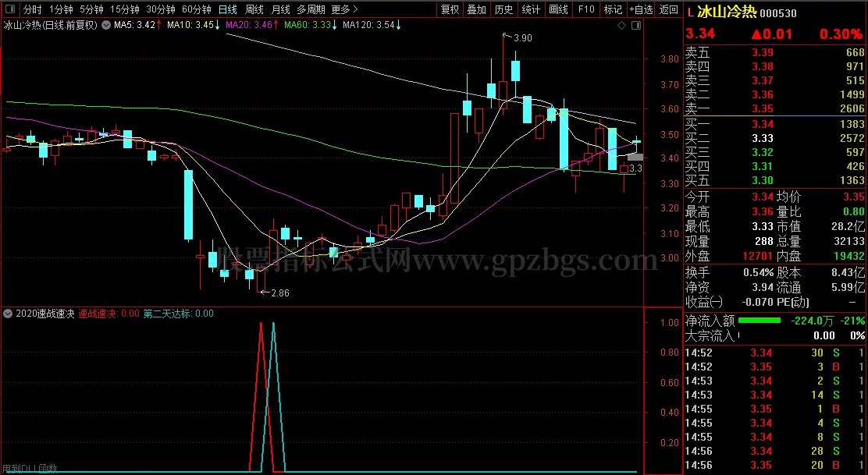Screen dimensions: 868x475
Task: Click the 2.86 low price label on chart
Action: (279, 293)
